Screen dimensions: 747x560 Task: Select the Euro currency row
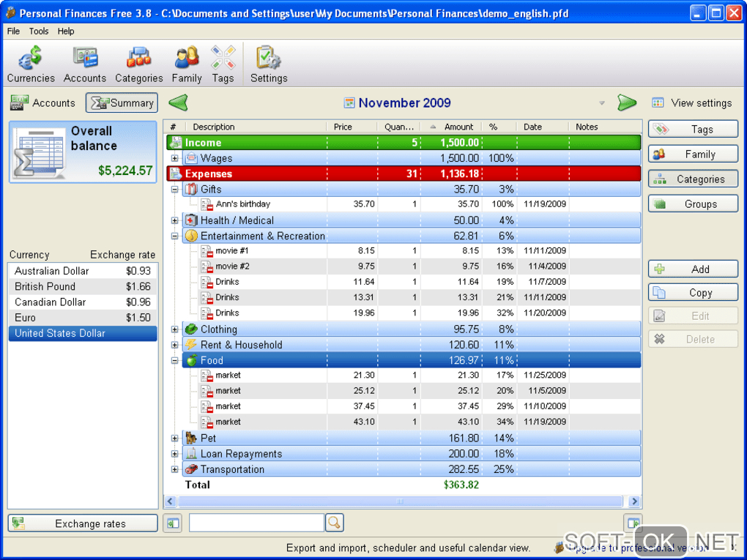click(x=83, y=317)
